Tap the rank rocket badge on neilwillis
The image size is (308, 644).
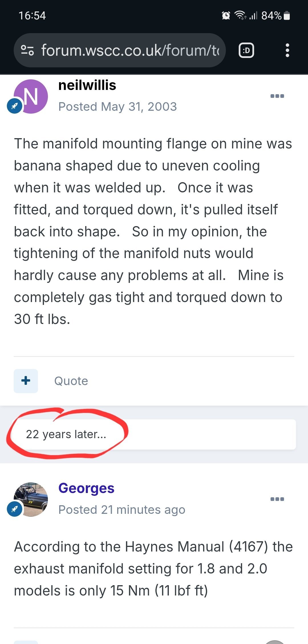[x=15, y=106]
